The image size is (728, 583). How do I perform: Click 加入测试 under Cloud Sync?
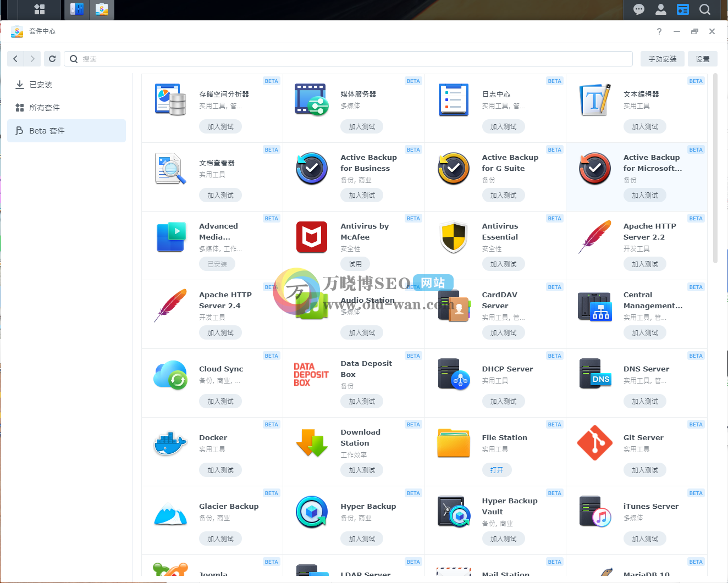pos(220,401)
